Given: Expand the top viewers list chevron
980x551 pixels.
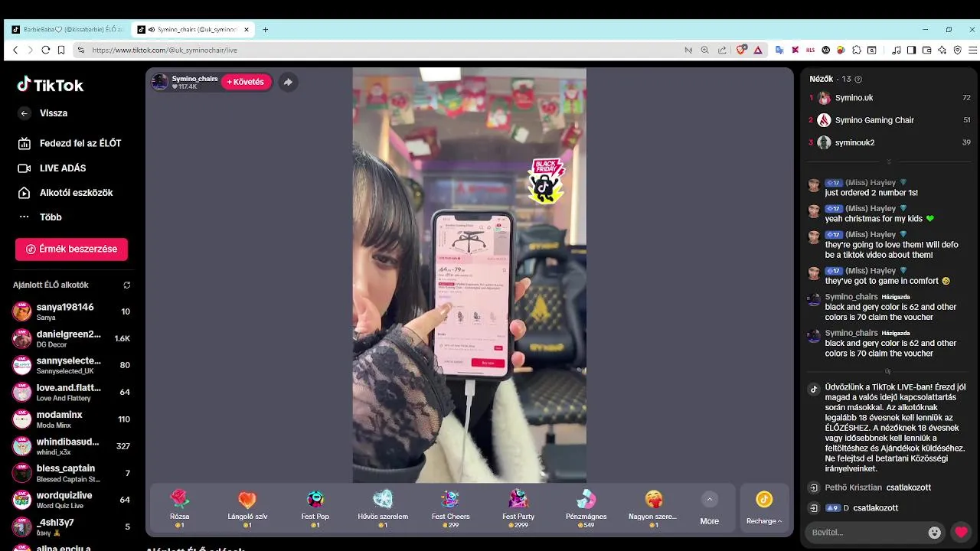Looking at the screenshot, I should click(x=889, y=162).
